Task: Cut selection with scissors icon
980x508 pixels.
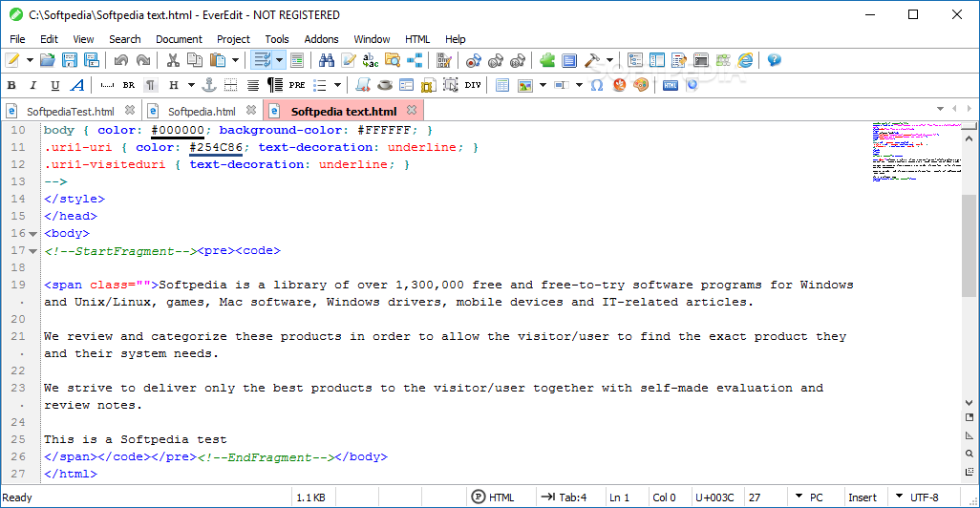Action: point(173,60)
